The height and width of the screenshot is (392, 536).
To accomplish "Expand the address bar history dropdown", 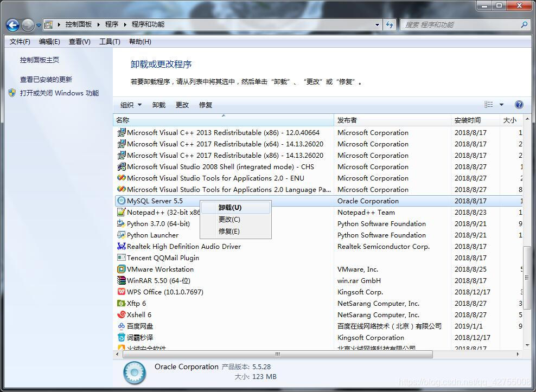I will tap(378, 24).
